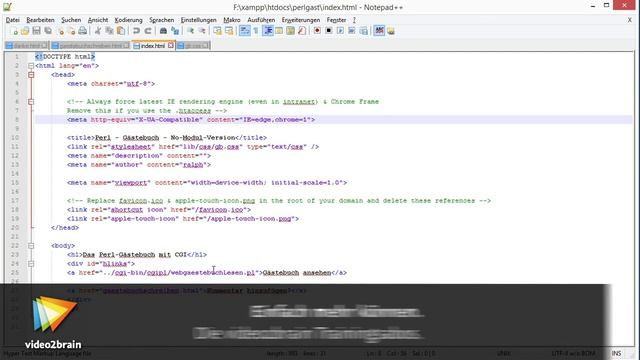
Task: Open the Kodierung menu
Action: point(128,20)
